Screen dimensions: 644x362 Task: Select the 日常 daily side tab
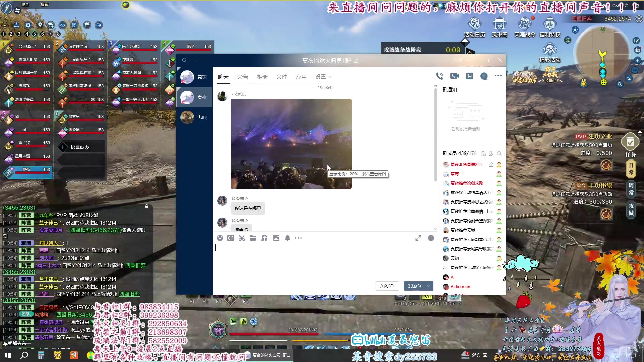click(x=631, y=169)
